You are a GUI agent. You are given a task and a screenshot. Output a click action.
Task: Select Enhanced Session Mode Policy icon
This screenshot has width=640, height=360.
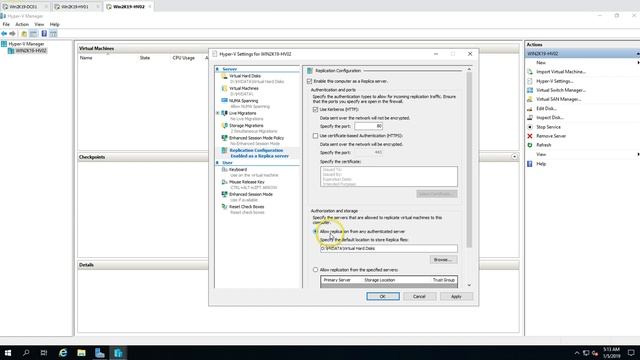point(224,138)
